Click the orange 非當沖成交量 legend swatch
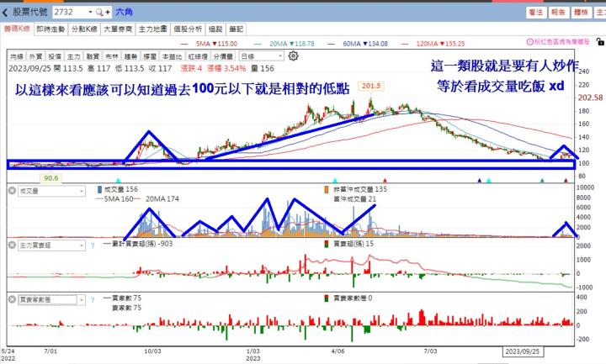 click(327, 189)
